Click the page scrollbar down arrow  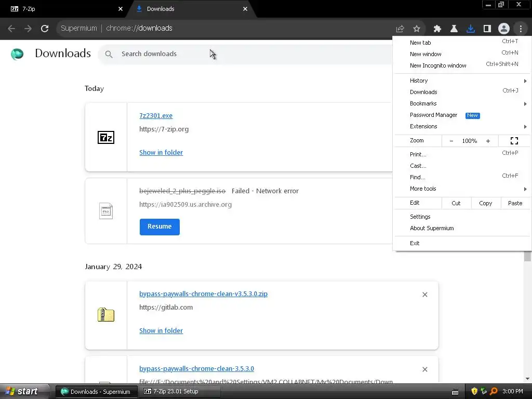pyautogui.click(x=527, y=379)
